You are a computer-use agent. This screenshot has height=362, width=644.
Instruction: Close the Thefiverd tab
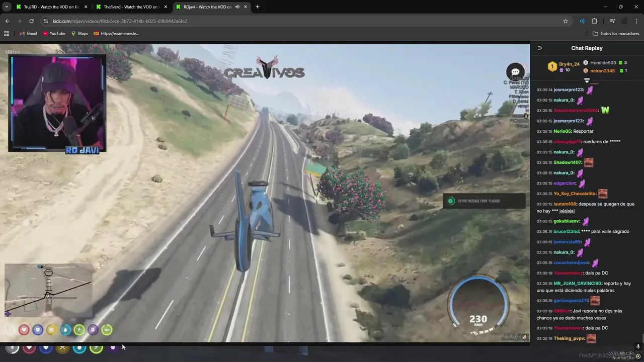(x=166, y=7)
